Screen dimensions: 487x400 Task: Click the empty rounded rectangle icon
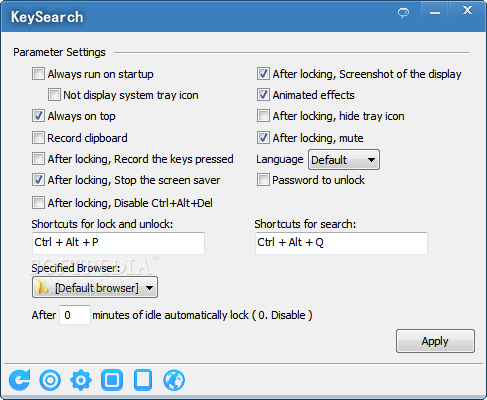tap(143, 380)
